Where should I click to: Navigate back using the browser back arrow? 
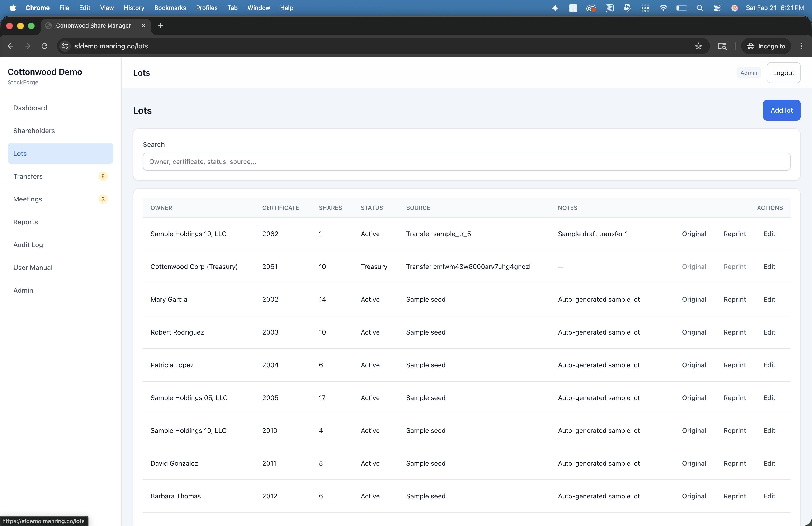pyautogui.click(x=10, y=46)
